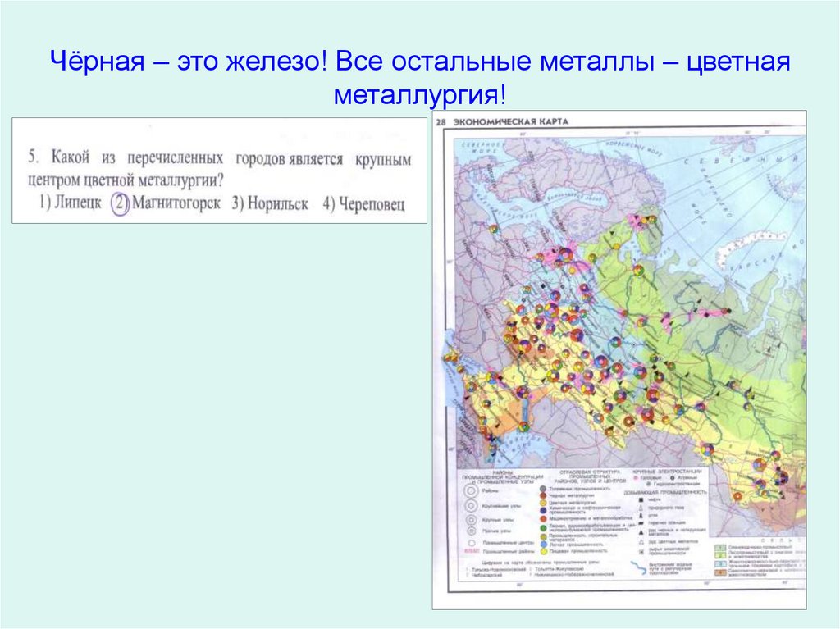The height and width of the screenshot is (629, 840).
Task: Click the nonferrous metal ores triangle icon
Action: pos(641,542)
